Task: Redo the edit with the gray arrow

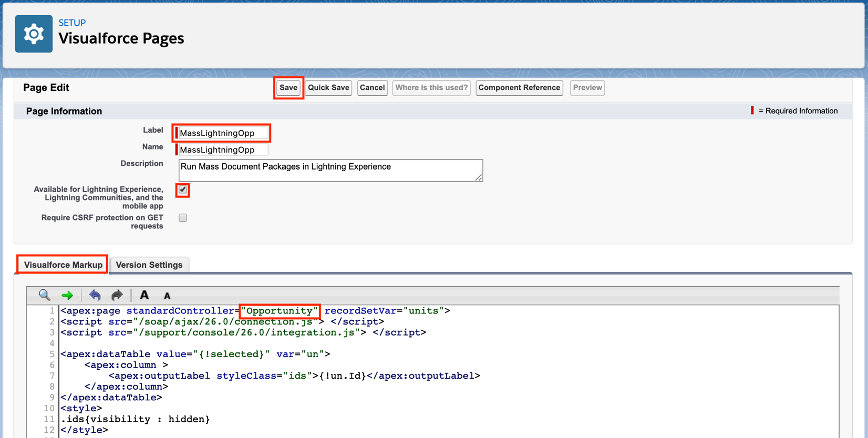Action: [117, 295]
